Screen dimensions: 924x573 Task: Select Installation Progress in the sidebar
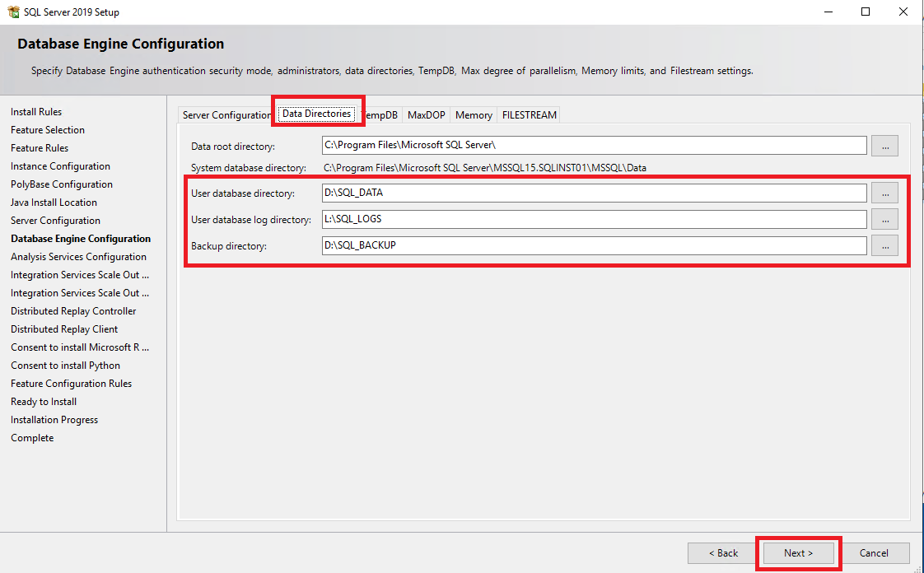pos(54,420)
